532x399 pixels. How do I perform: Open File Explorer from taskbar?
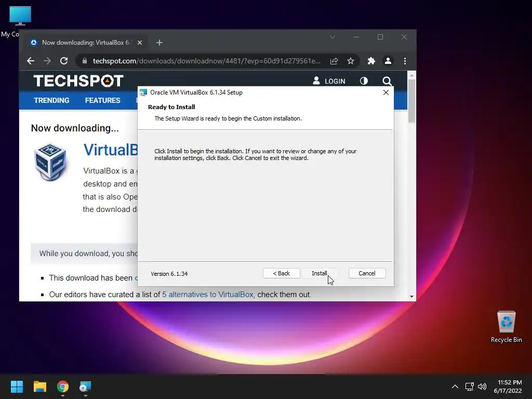click(39, 387)
